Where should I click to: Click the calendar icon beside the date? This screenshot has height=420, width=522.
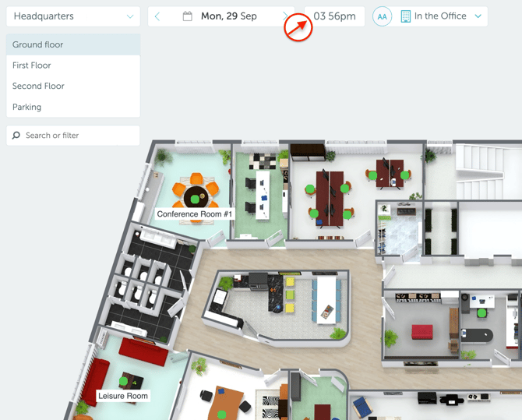pos(187,16)
